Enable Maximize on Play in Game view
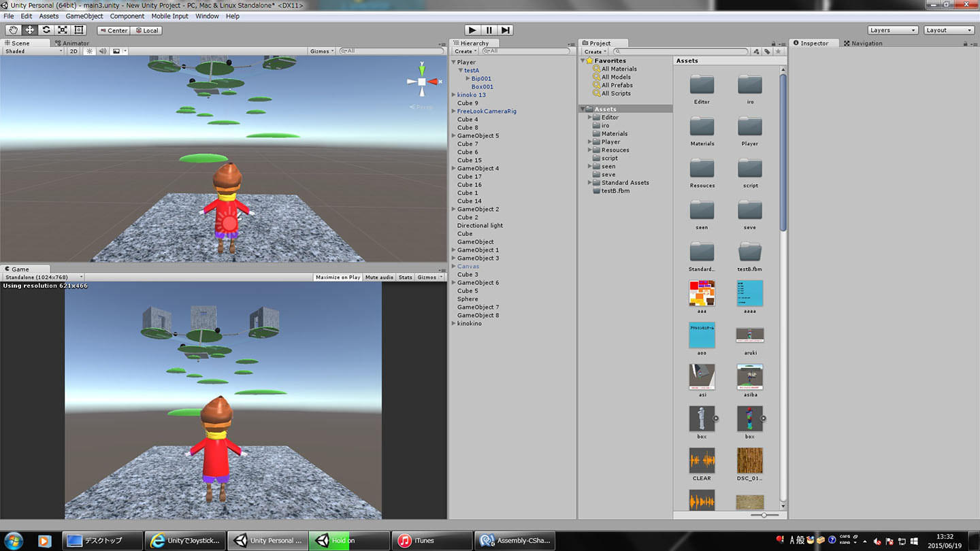This screenshot has height=551, width=980. [338, 277]
